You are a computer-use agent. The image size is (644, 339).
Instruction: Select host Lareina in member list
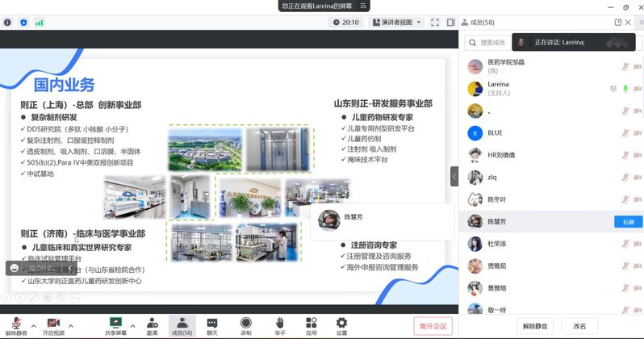[550, 88]
